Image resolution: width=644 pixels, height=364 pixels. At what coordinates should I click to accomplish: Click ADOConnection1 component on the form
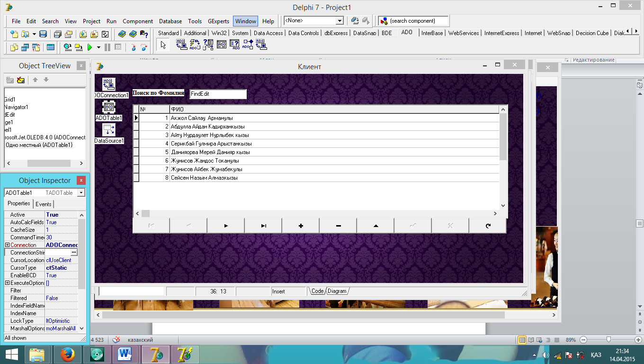(x=108, y=84)
